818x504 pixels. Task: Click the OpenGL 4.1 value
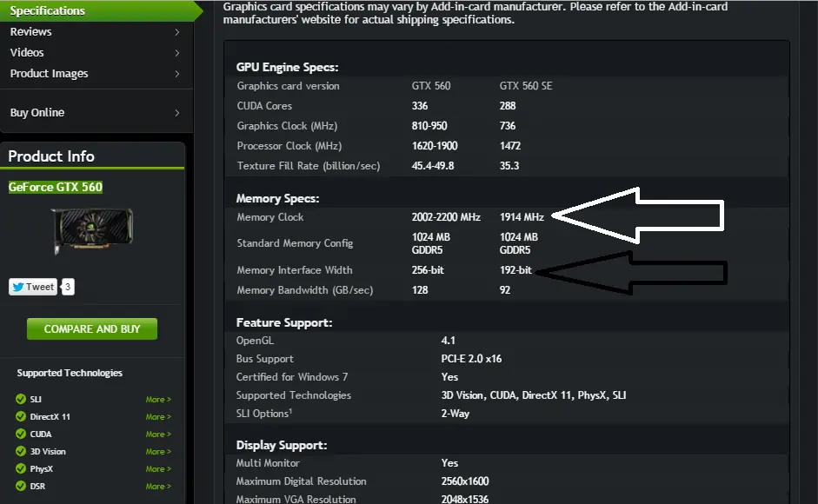(x=449, y=341)
